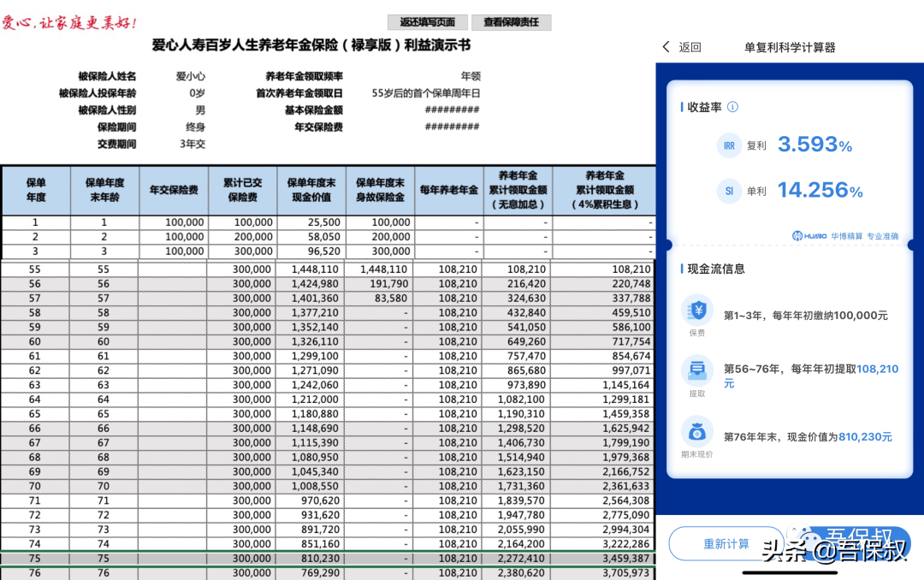Click the 年交保险费 column header
The image size is (924, 580).
coord(174,191)
